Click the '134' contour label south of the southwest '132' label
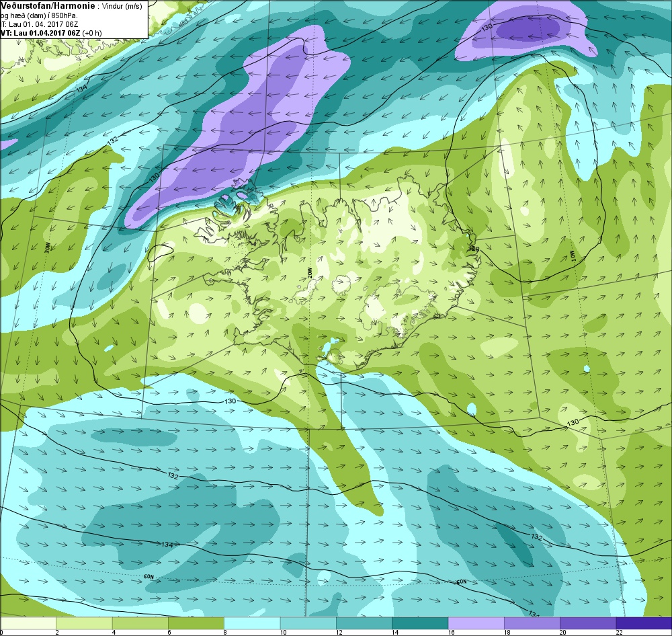The width and height of the screenshot is (672, 636). click(x=167, y=544)
